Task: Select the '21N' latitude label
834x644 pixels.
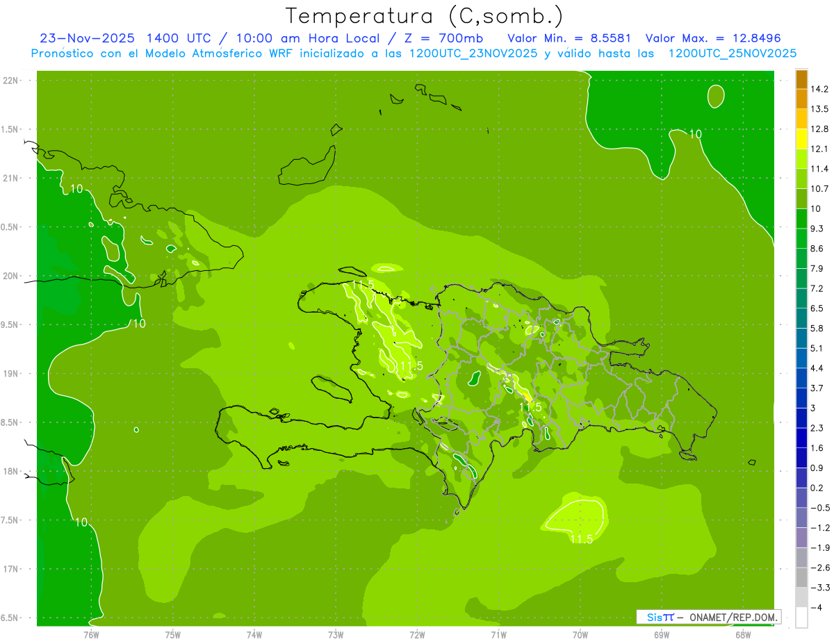Action: (x=11, y=179)
